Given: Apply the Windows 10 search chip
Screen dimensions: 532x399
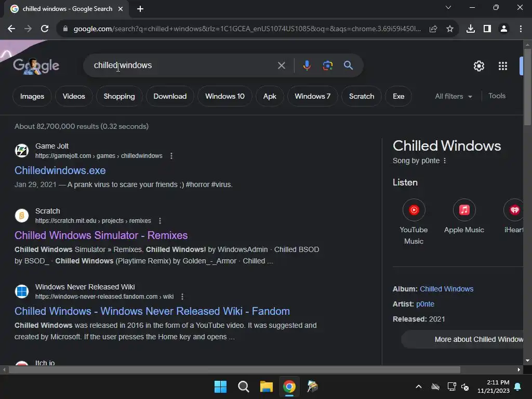Looking at the screenshot, I should click(x=224, y=96).
